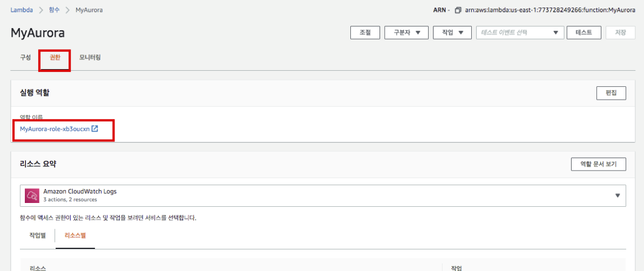The image size is (644, 271).
Task: Open the 테스트 이벤트 선택 combo box
Action: (x=520, y=32)
